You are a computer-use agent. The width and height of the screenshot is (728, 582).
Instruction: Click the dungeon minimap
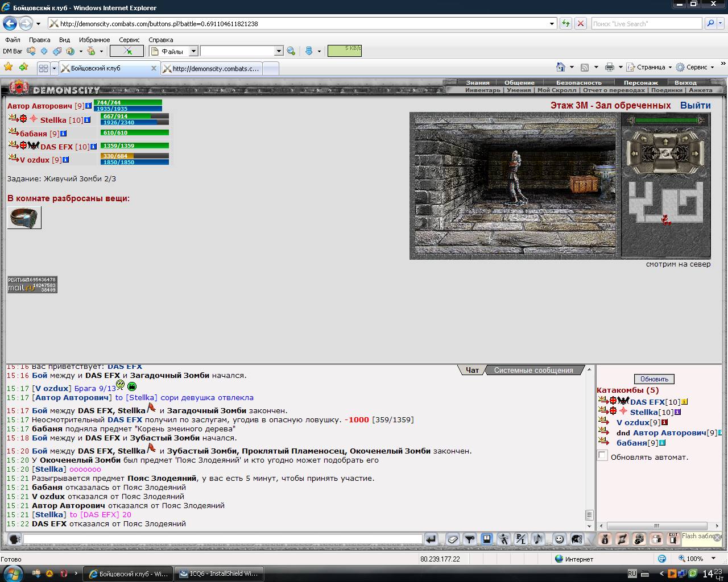coord(665,202)
